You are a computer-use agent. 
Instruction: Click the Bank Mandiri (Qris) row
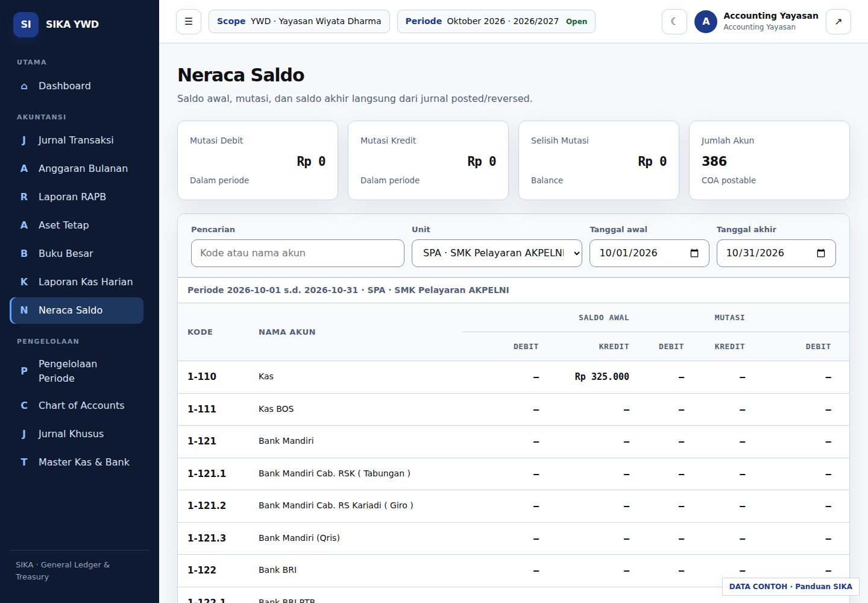coord(514,538)
